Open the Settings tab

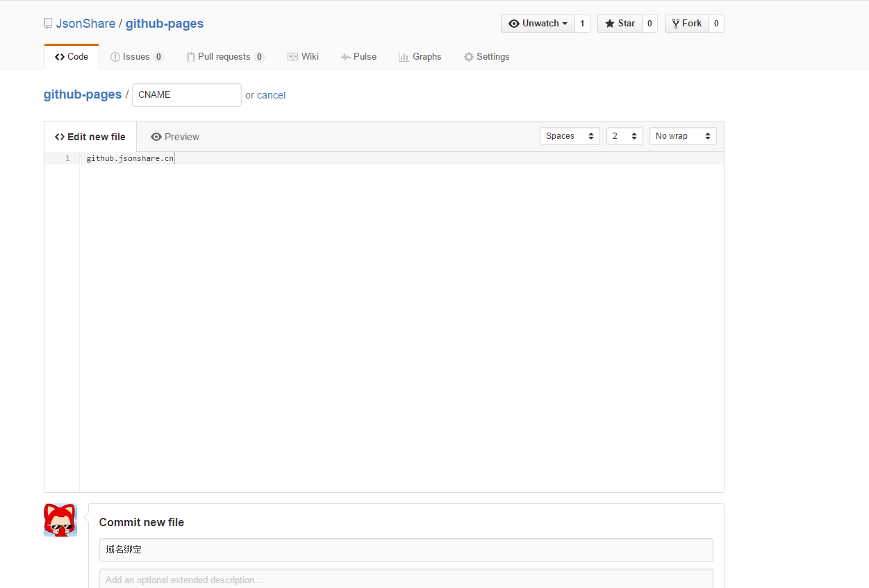click(486, 57)
